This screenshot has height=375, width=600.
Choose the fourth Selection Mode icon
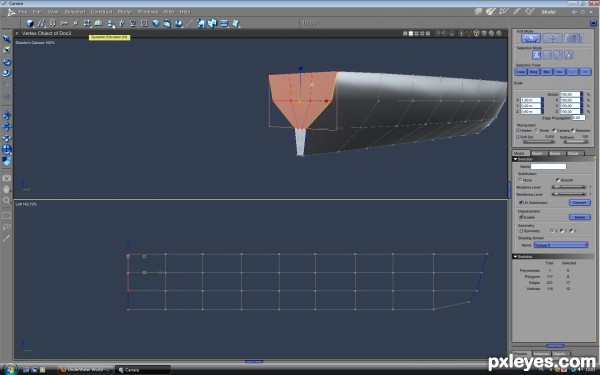pos(569,55)
